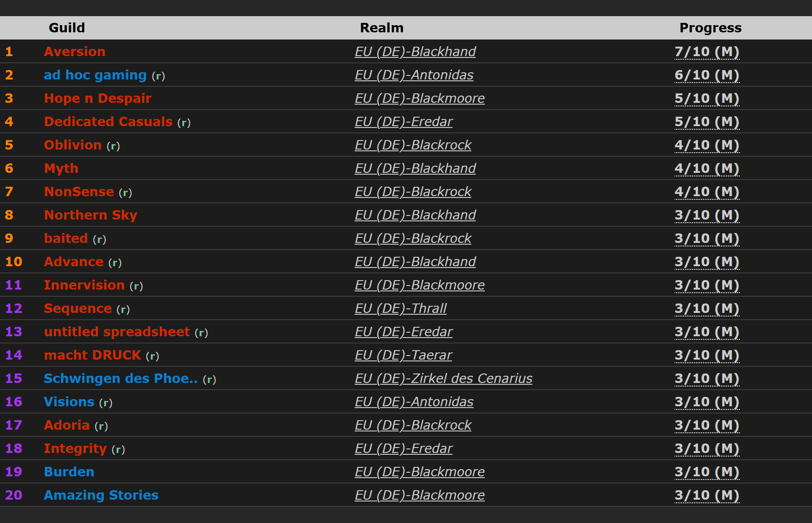Select NonSense's 4/10 (M) progress
The image size is (812, 523).
click(x=707, y=192)
